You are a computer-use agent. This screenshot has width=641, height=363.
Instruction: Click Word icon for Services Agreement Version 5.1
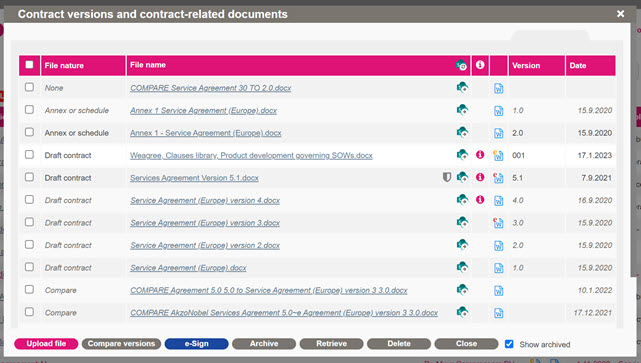(x=498, y=178)
